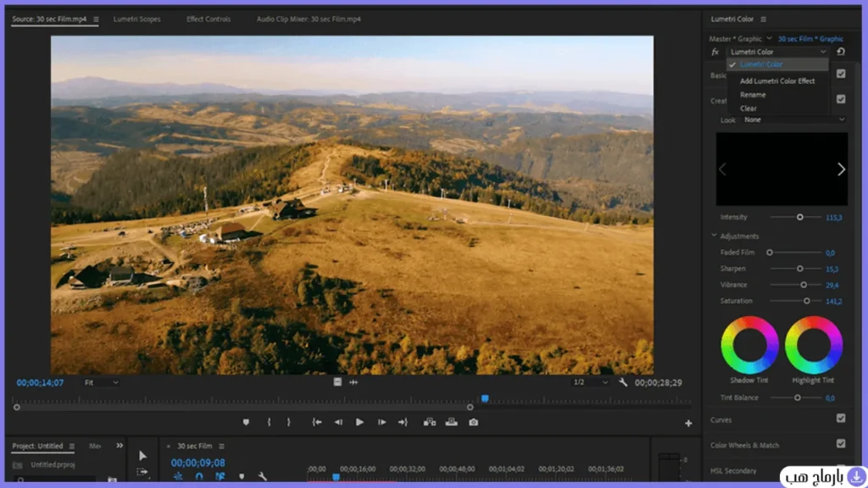This screenshot has height=488, width=868.
Task: Click the Mark Out bracket icon
Action: (x=288, y=422)
